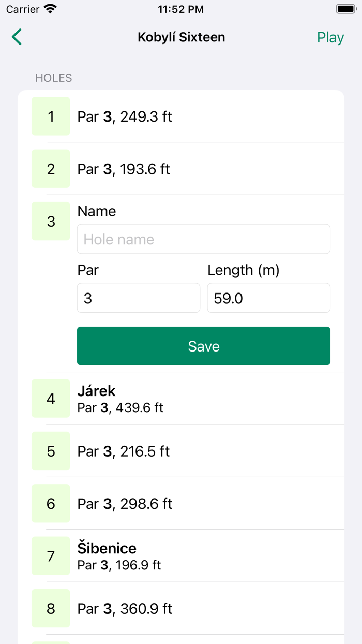
Task: Tap the Par value field showing 3
Action: [138, 298]
